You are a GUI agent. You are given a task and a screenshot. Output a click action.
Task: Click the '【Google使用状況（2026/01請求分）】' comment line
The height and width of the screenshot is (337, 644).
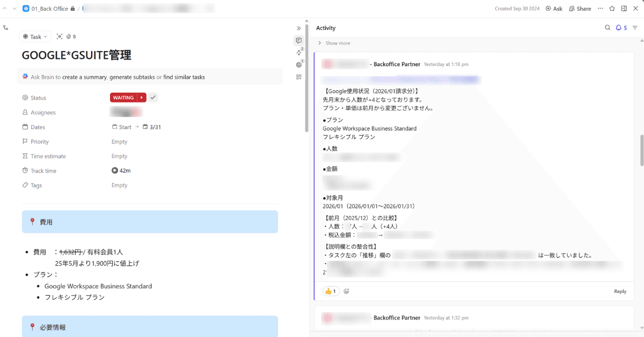tap(370, 91)
